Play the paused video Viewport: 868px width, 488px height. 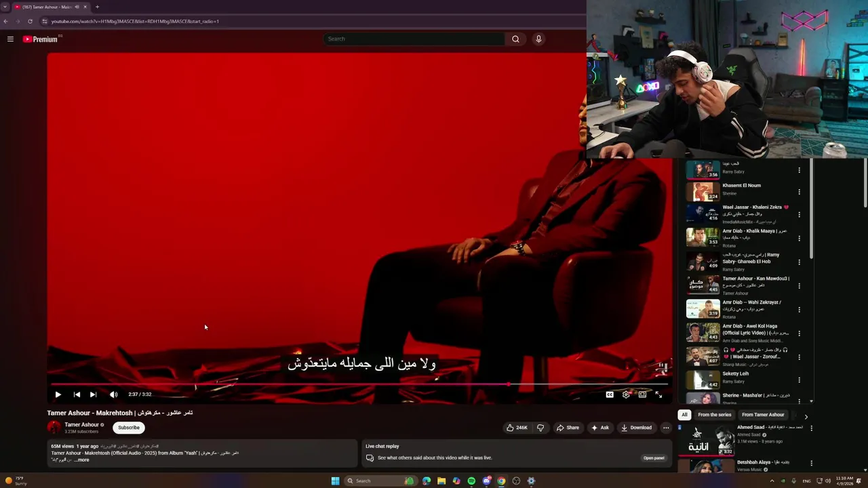58,394
